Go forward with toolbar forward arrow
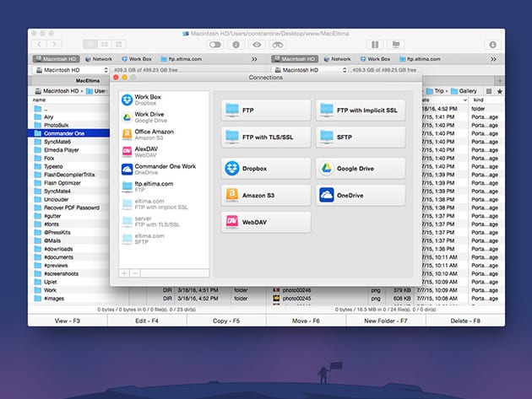Viewport: 532px width, 399px height. click(54, 44)
